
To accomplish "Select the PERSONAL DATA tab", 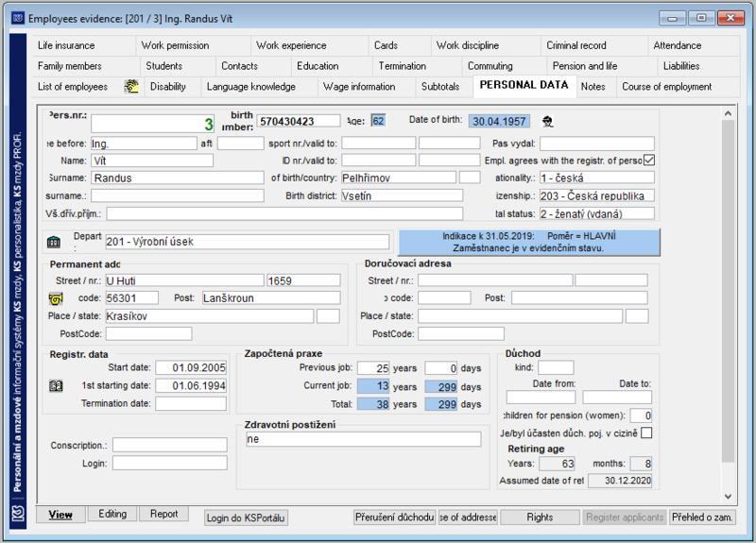I will (524, 85).
